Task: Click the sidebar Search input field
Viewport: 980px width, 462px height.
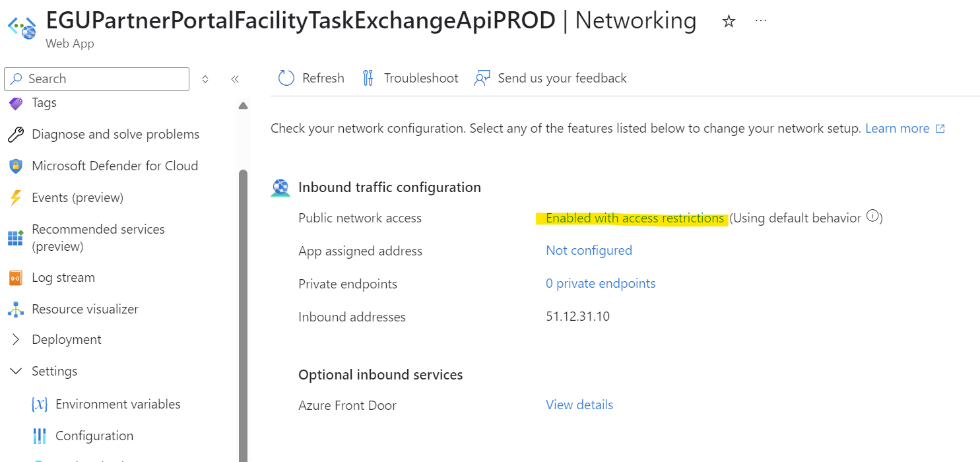Action: coord(97,79)
